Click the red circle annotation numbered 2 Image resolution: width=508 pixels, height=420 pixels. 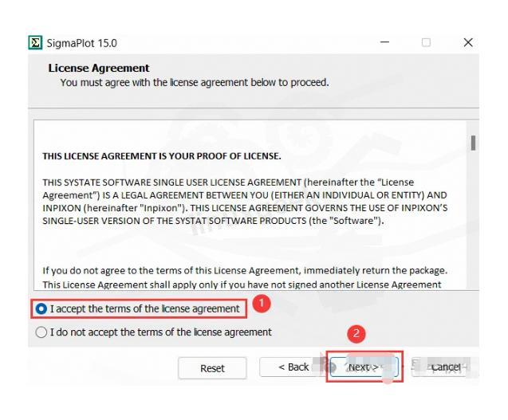[x=356, y=334]
